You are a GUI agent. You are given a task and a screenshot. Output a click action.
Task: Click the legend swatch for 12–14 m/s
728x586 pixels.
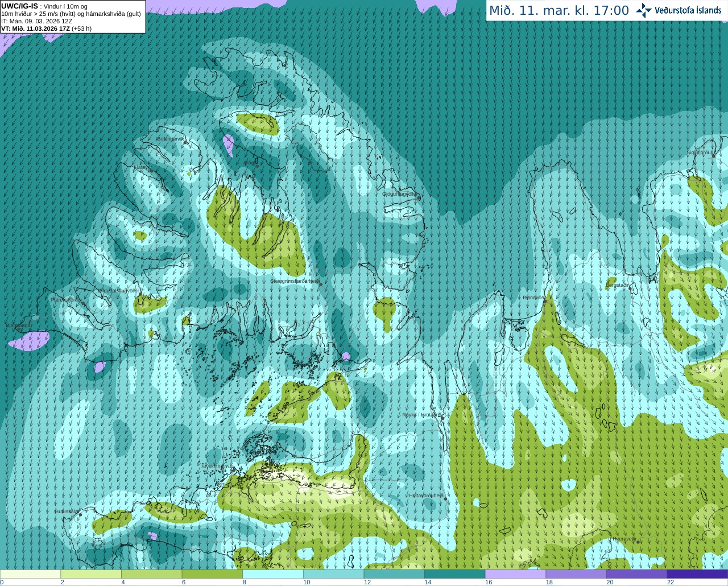[394, 573]
